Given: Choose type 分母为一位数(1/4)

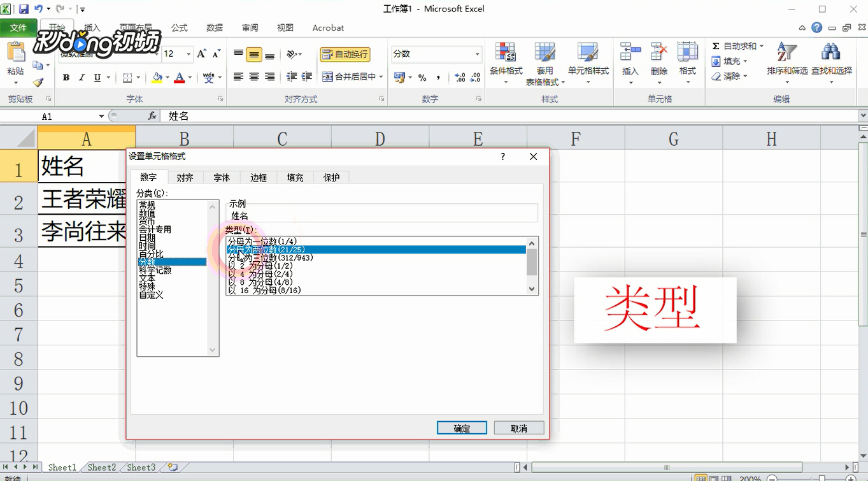Looking at the screenshot, I should point(376,241).
